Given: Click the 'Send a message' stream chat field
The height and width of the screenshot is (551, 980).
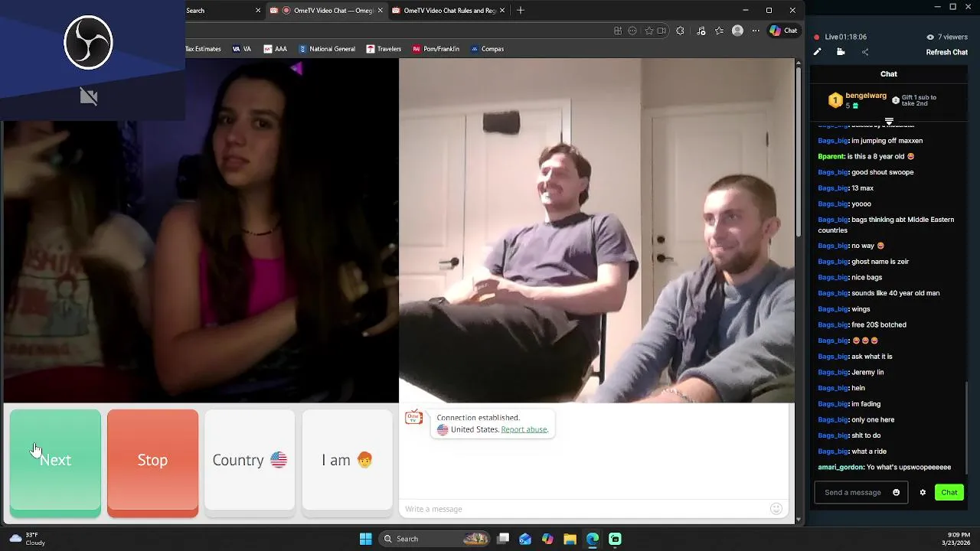Looking at the screenshot, I should point(853,492).
